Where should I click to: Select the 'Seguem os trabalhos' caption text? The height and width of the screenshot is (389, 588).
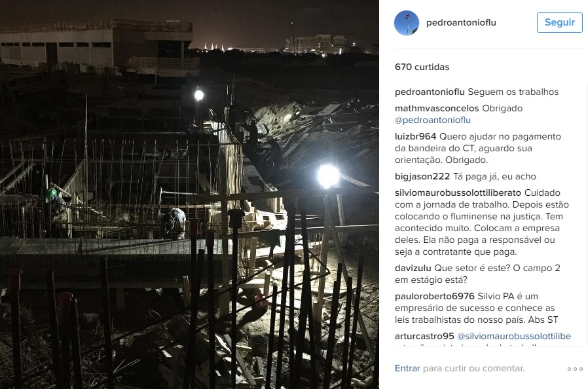pyautogui.click(x=513, y=92)
